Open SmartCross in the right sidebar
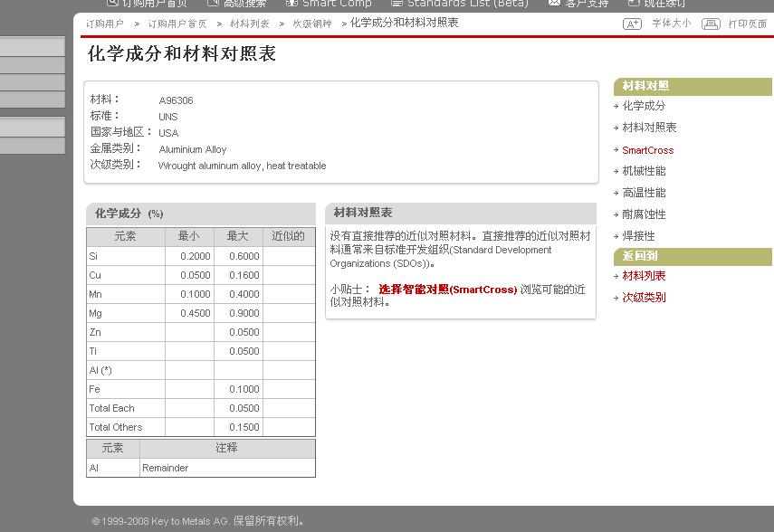This screenshot has height=532, width=774. click(647, 150)
